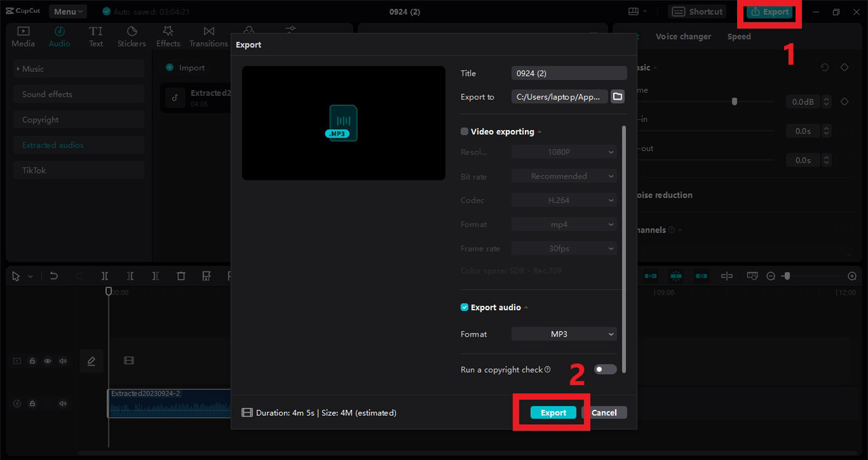This screenshot has height=460, width=868.
Task: Click the volume slider handle
Action: (x=734, y=102)
